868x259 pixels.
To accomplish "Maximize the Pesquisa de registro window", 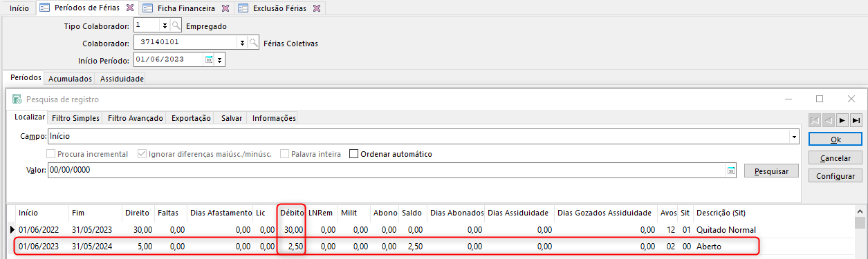I will click(820, 99).
